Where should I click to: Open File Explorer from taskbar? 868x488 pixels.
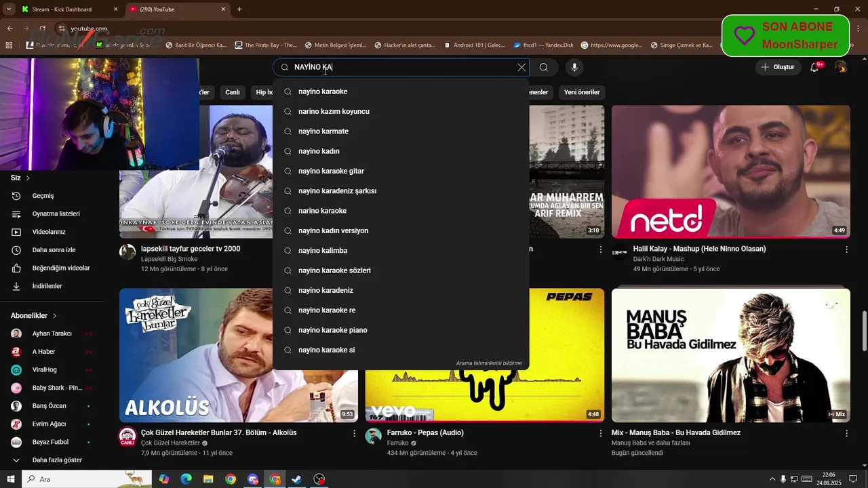click(208, 479)
